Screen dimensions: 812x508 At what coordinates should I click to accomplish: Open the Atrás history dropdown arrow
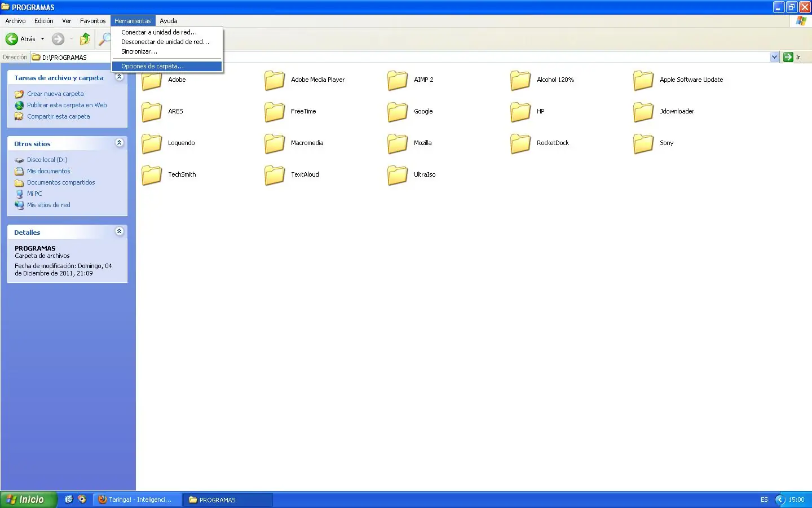(42, 39)
